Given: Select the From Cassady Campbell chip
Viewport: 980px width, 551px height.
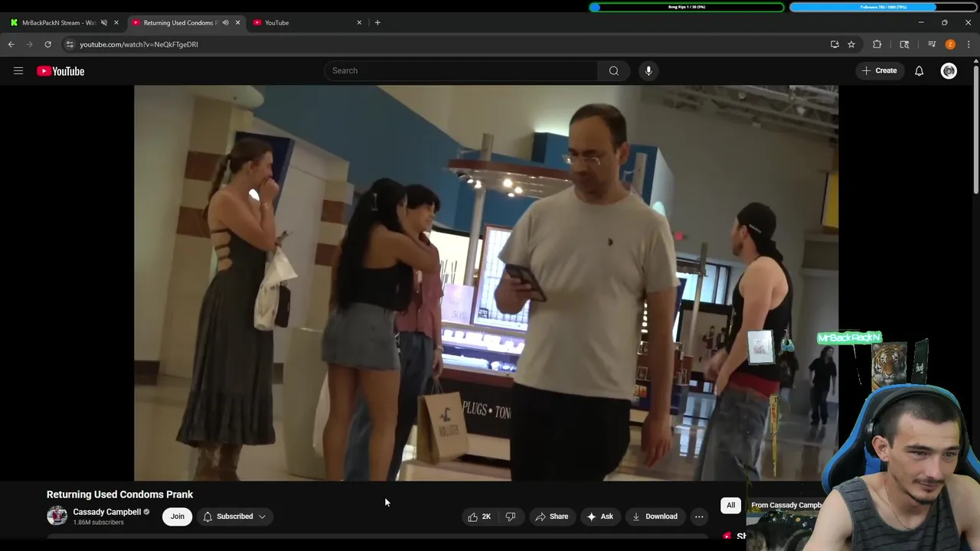Looking at the screenshot, I should 785,505.
